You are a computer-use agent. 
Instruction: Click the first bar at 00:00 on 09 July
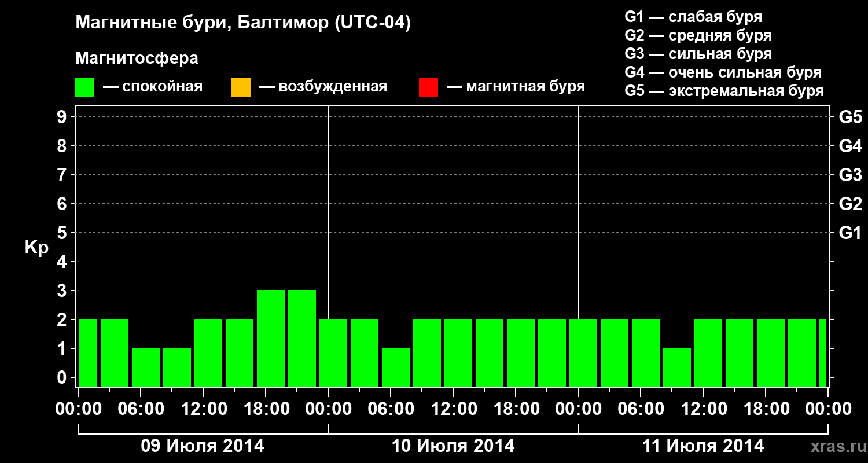[88, 352]
